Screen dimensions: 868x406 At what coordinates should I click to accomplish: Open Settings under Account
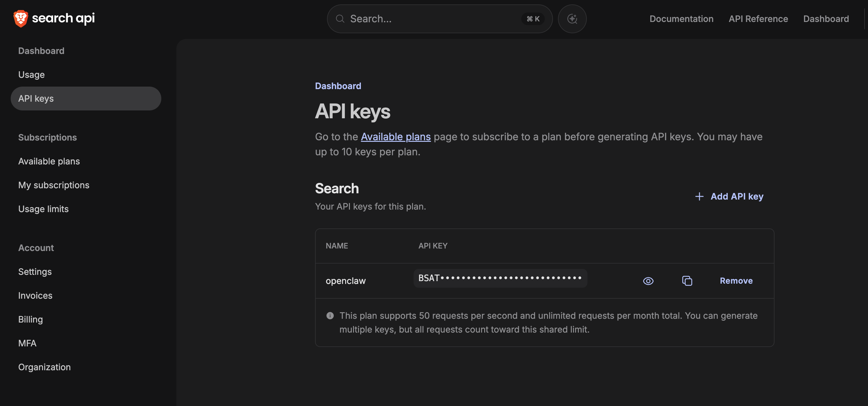click(35, 272)
